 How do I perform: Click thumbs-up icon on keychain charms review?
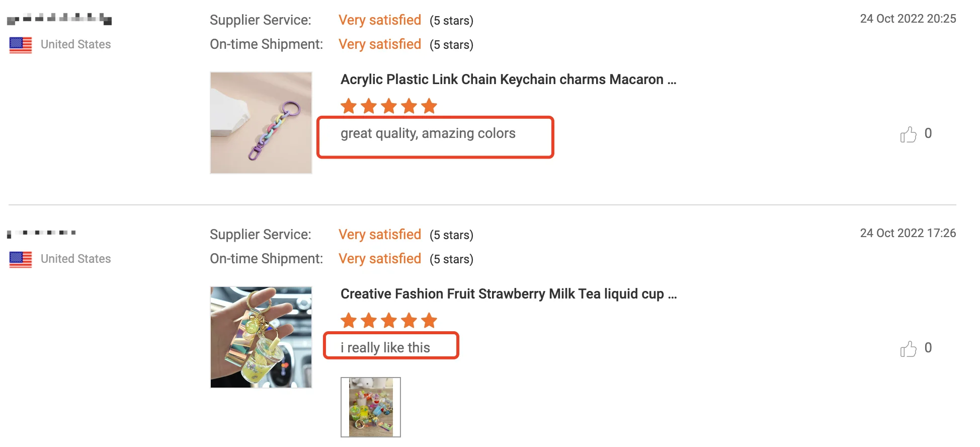(908, 134)
